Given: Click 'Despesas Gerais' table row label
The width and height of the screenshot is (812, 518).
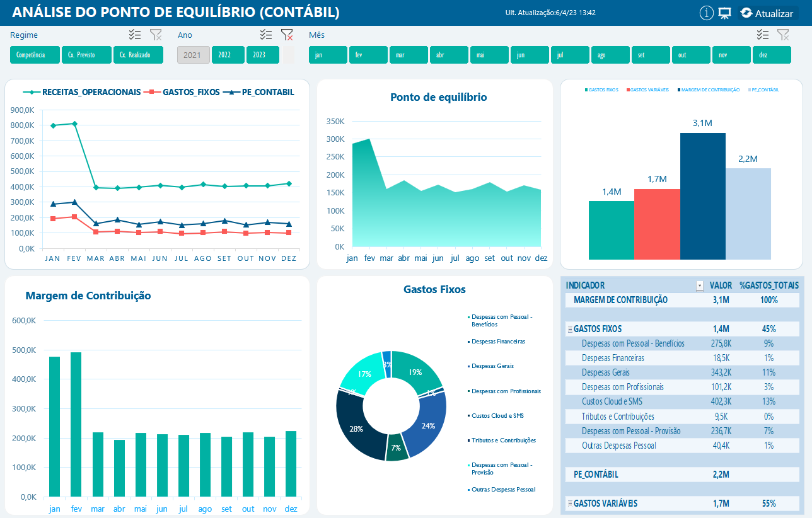Looking at the screenshot, I should click(x=606, y=372).
